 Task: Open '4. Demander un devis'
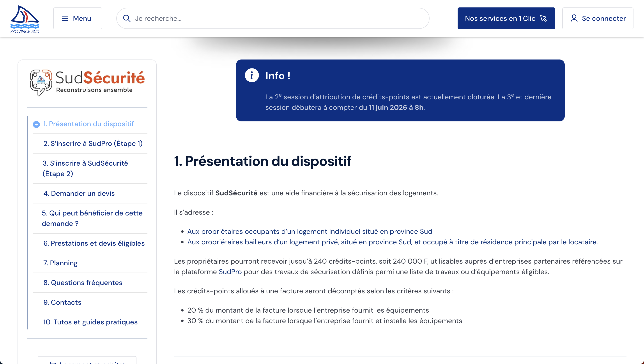79,193
